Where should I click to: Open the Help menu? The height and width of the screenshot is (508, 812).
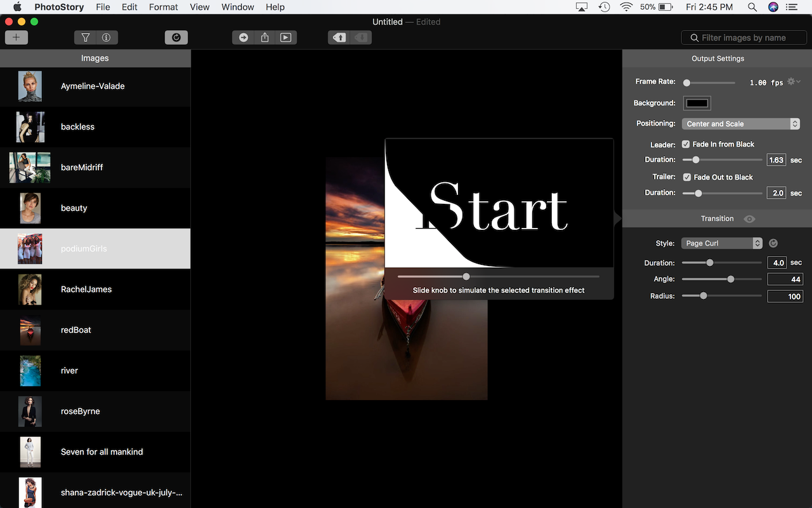tap(275, 7)
